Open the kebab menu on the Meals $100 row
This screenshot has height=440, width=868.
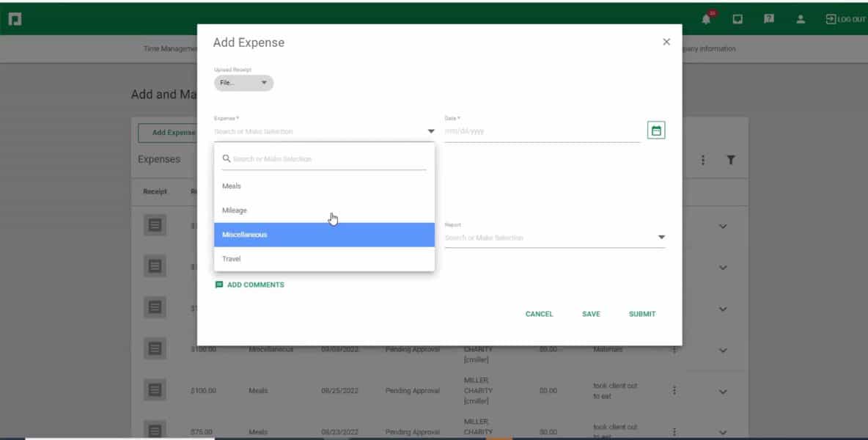674,390
